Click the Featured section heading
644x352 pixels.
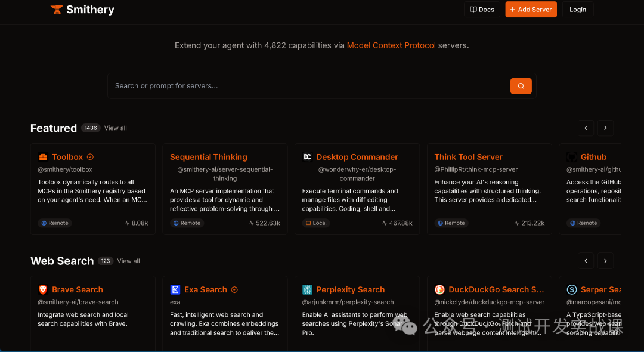point(54,128)
